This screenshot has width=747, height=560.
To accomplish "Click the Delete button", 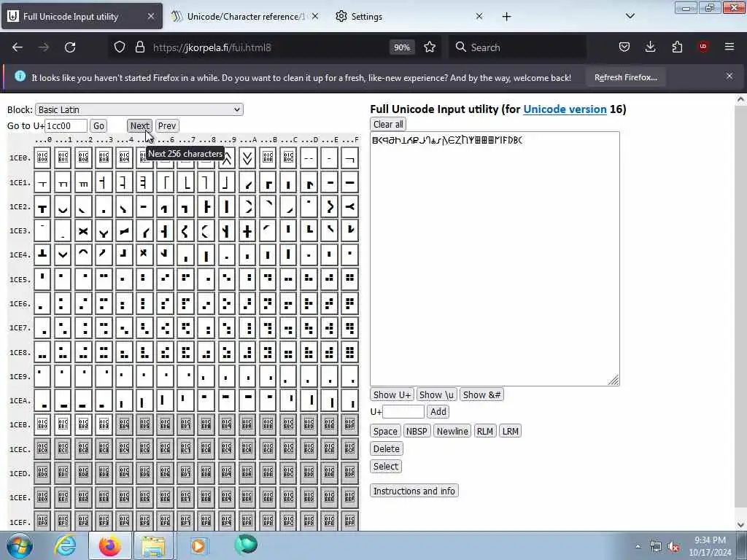I will point(387,449).
